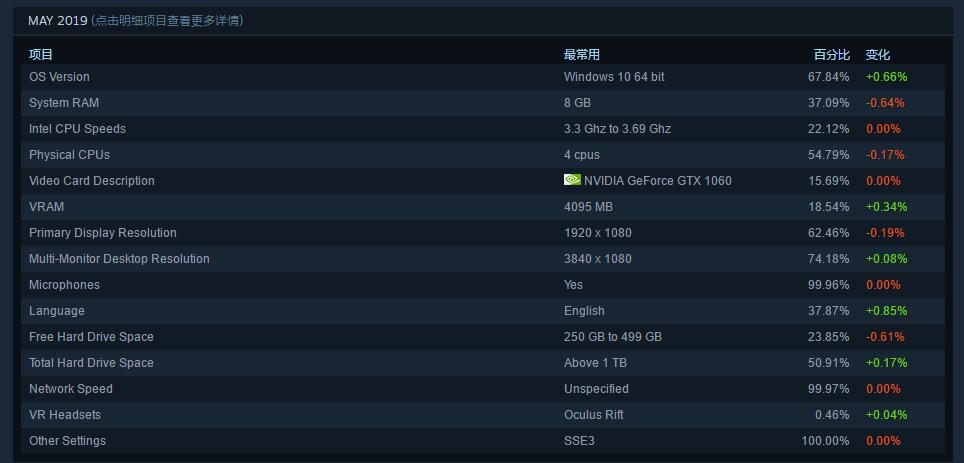Image resolution: width=964 pixels, height=463 pixels.
Task: Expand System RAM details
Action: pos(483,103)
